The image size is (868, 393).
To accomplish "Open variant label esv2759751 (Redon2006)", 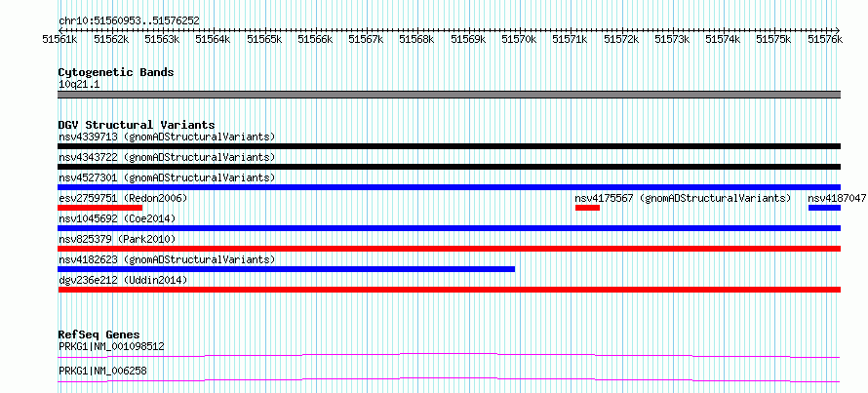I will (123, 198).
